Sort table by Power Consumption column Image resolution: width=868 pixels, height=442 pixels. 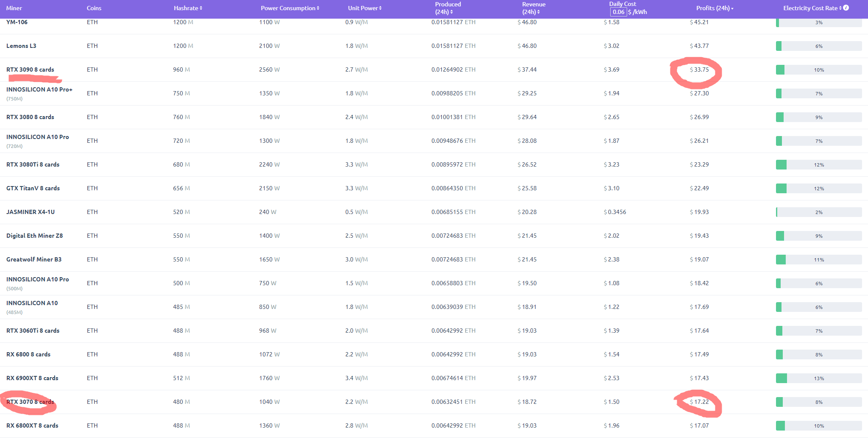[290, 8]
